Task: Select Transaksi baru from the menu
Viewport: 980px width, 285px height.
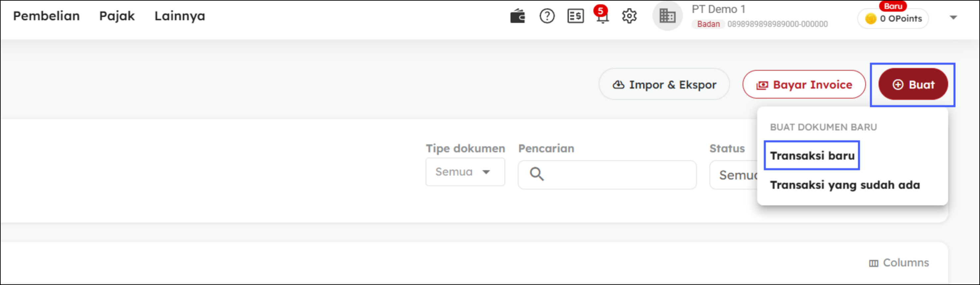Action: [x=812, y=155]
